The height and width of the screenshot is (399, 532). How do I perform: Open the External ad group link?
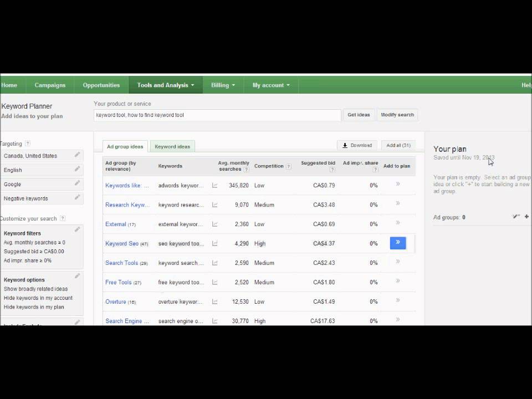coord(116,224)
